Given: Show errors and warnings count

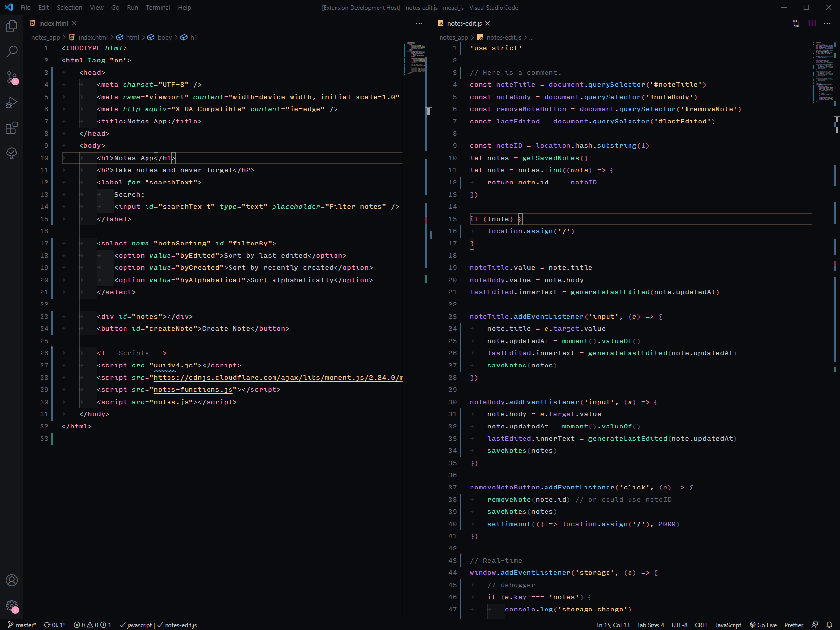Looking at the screenshot, I should pyautogui.click(x=92, y=625).
